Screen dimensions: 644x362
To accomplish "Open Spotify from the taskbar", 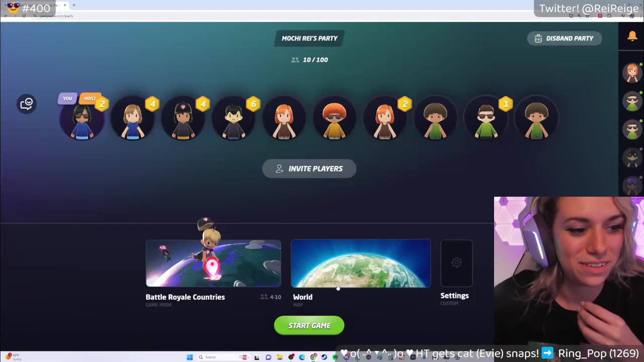I will point(335,357).
